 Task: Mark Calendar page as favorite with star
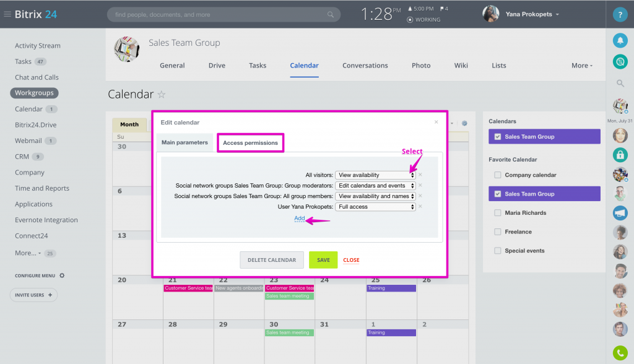click(162, 95)
